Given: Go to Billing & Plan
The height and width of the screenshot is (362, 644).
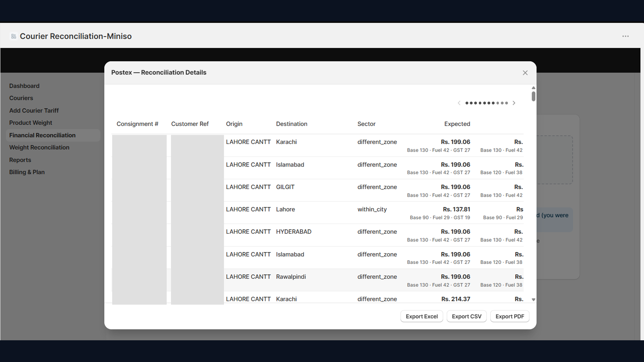Looking at the screenshot, I should point(27,172).
